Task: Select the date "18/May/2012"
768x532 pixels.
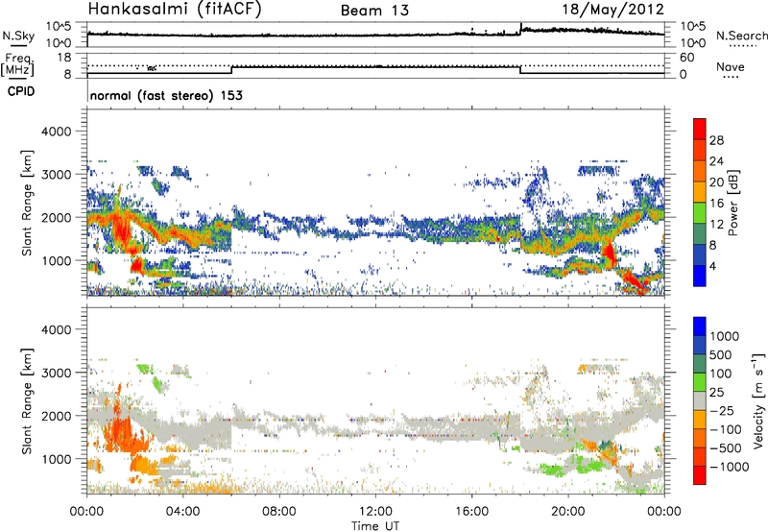Action: [x=612, y=9]
